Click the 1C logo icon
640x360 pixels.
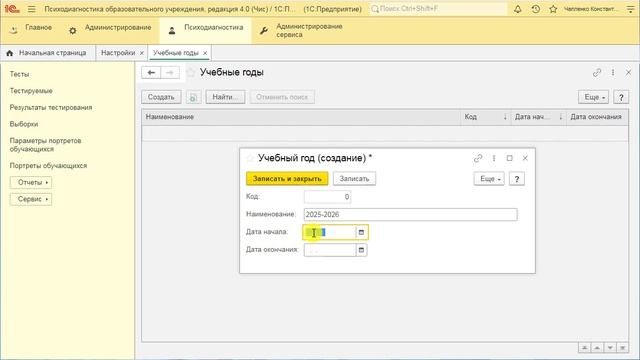click(12, 9)
